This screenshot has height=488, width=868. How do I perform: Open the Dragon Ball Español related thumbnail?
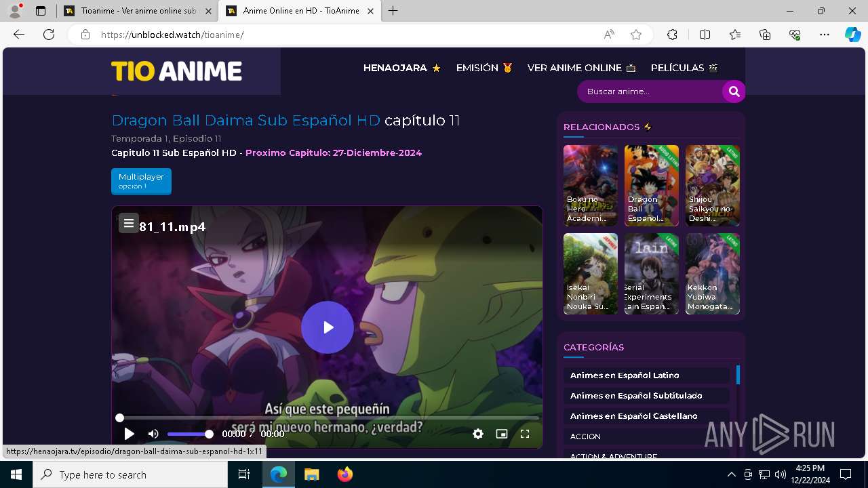(x=651, y=185)
